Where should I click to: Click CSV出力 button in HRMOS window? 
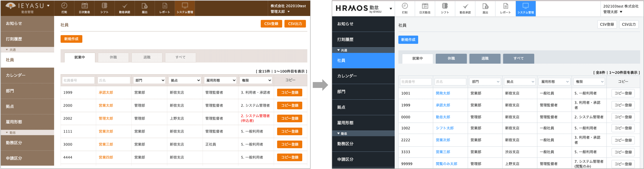(629, 24)
